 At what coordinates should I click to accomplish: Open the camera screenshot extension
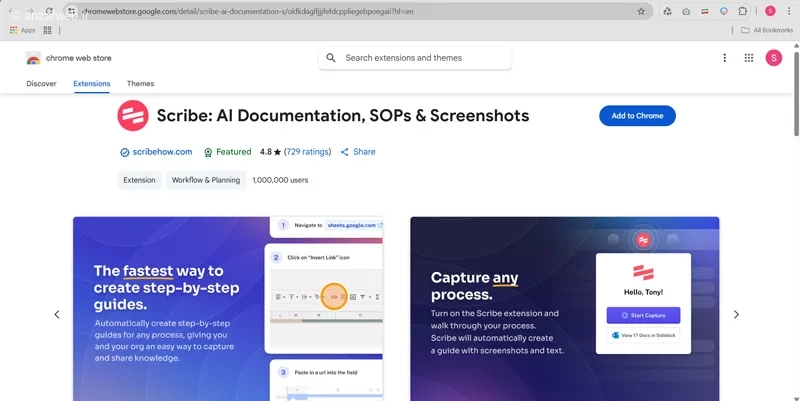point(686,11)
